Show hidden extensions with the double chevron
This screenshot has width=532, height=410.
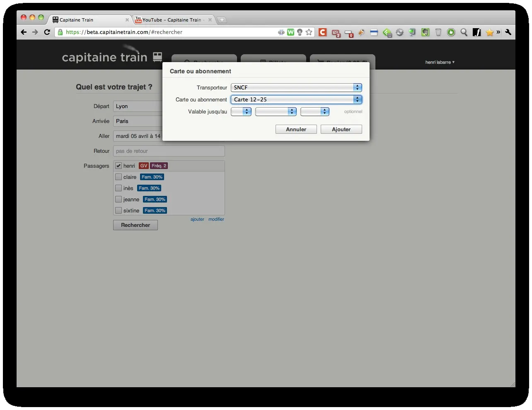click(x=498, y=32)
